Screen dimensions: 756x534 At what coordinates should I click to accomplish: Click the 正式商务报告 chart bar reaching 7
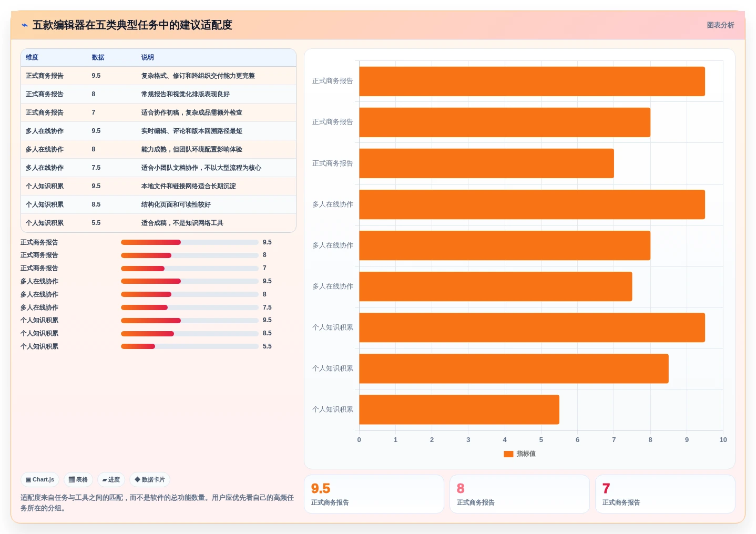(486, 163)
